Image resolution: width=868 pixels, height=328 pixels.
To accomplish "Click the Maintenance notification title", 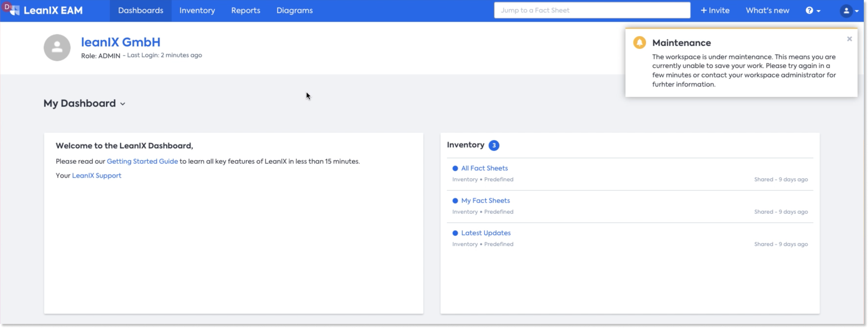I will pyautogui.click(x=682, y=43).
